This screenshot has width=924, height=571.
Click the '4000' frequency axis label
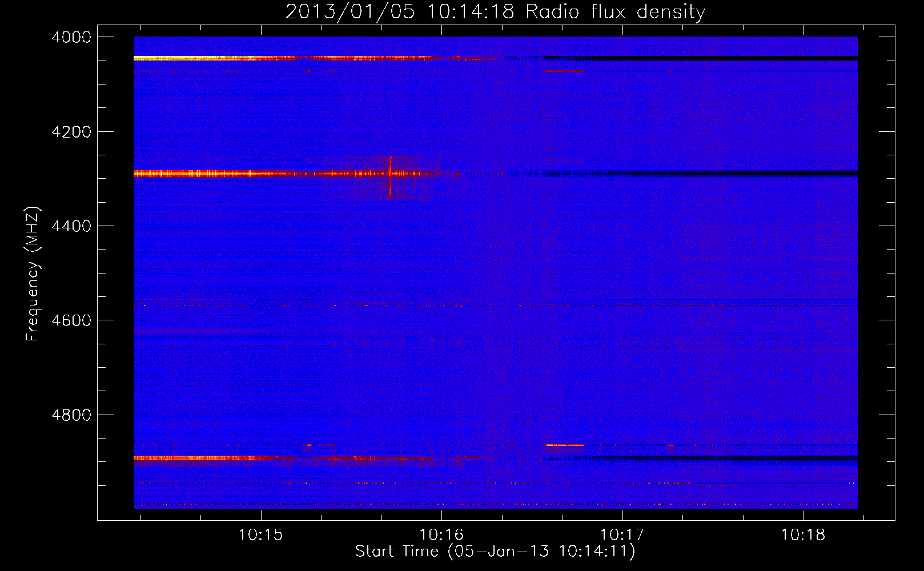point(71,37)
